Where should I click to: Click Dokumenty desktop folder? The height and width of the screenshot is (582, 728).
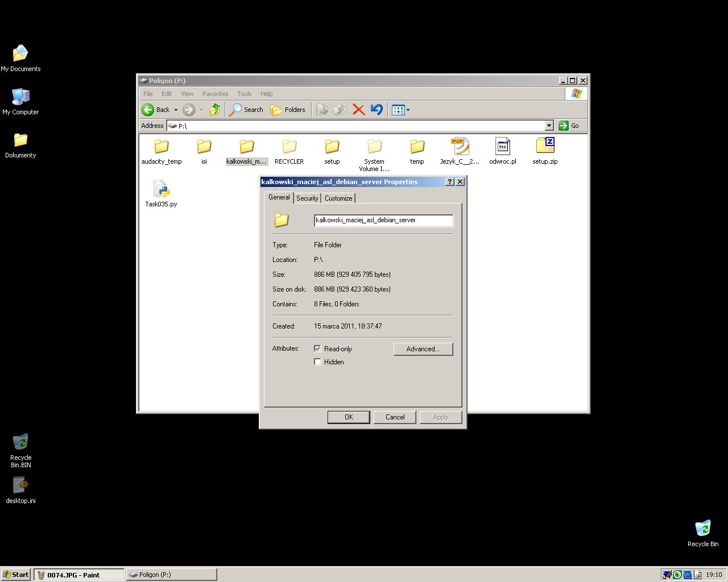point(20,145)
